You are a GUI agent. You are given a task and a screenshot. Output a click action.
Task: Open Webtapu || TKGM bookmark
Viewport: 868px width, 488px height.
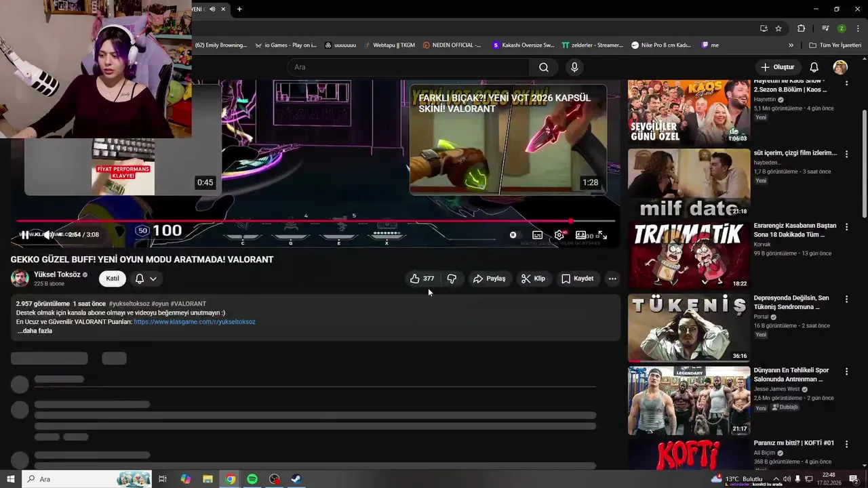pos(389,45)
